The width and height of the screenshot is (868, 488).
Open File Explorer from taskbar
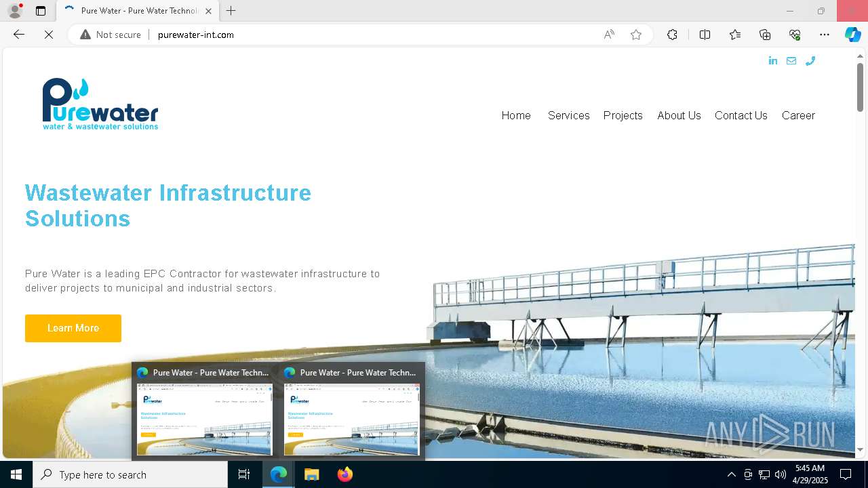point(312,474)
